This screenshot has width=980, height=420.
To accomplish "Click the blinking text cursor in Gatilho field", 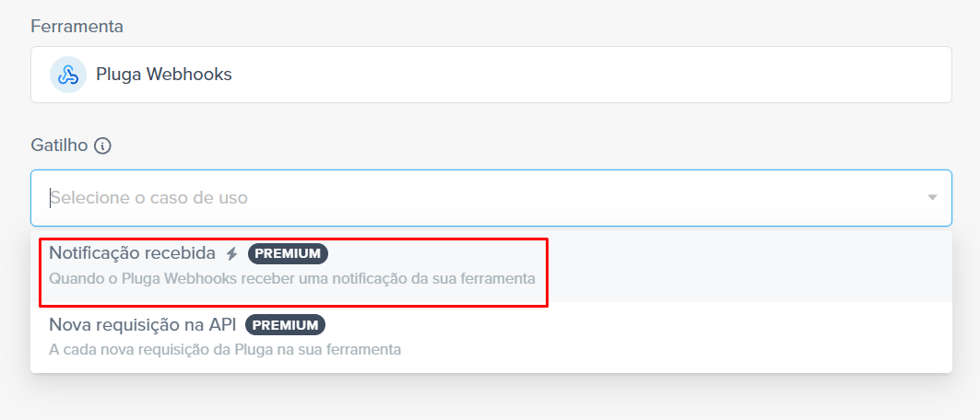I will 50,198.
